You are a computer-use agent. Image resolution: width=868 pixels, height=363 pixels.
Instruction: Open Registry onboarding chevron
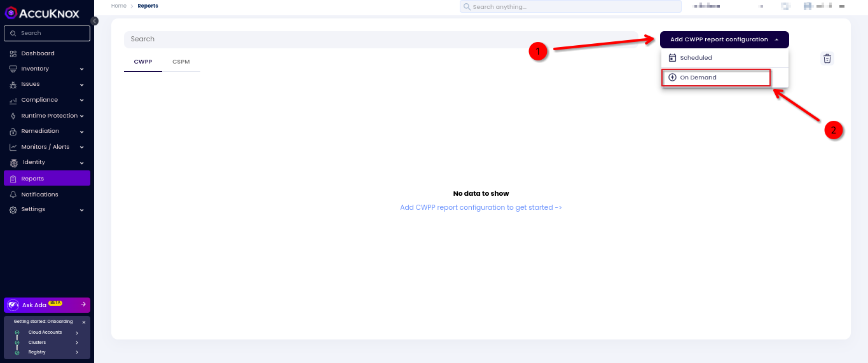click(77, 352)
